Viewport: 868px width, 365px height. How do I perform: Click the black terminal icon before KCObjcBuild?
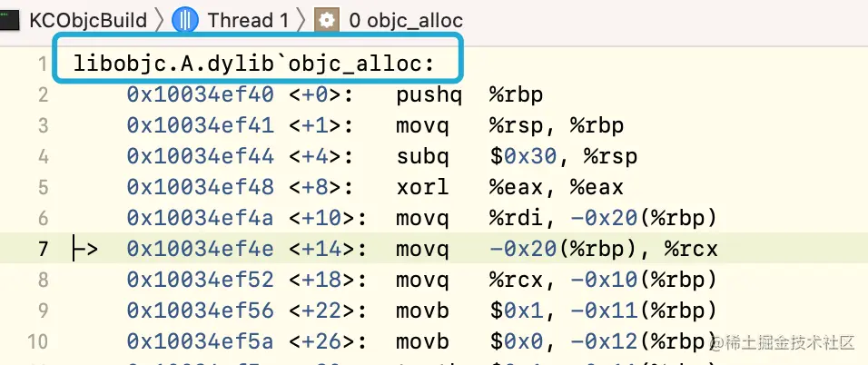pyautogui.click(x=9, y=21)
